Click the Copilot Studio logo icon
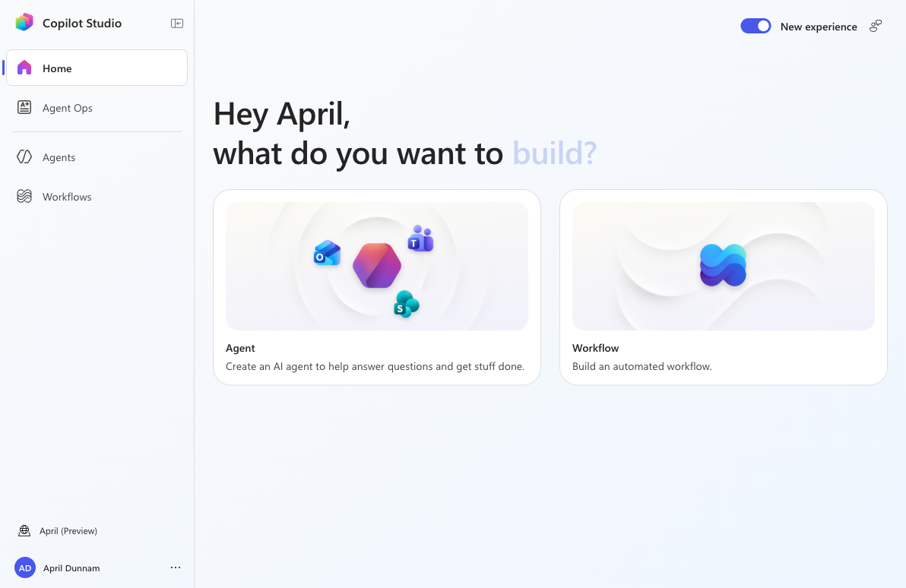Screen dimensions: 906x588 (x=24, y=23)
